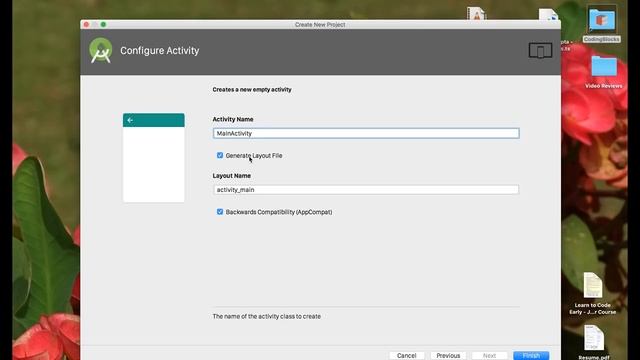Click the Layout Name input field

click(366, 190)
